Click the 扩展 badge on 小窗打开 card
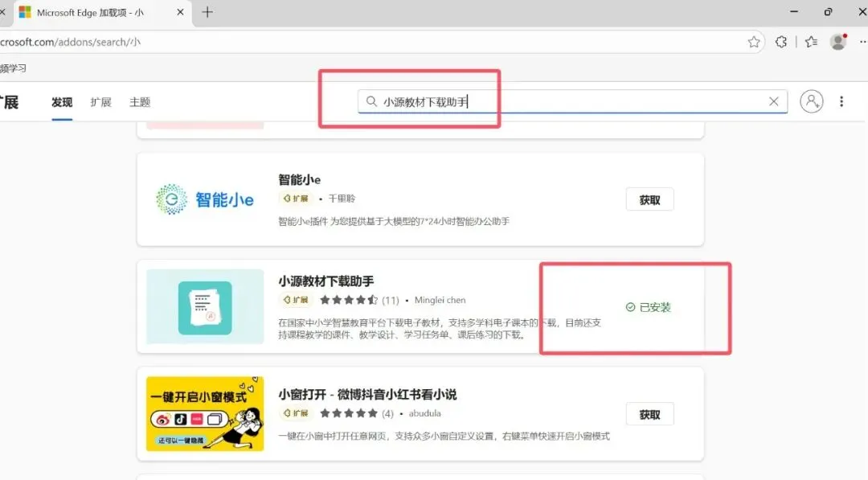This screenshot has height=480, width=868. [x=296, y=413]
